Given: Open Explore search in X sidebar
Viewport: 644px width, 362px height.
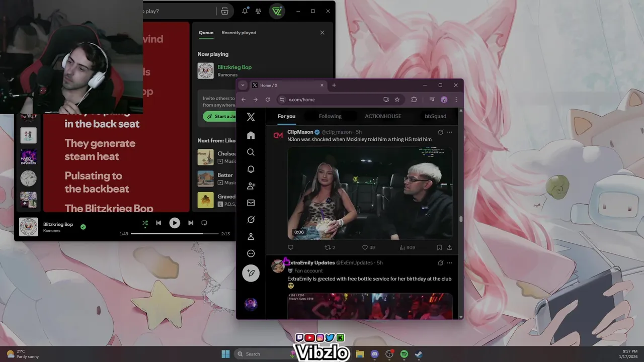Looking at the screenshot, I should (x=251, y=152).
